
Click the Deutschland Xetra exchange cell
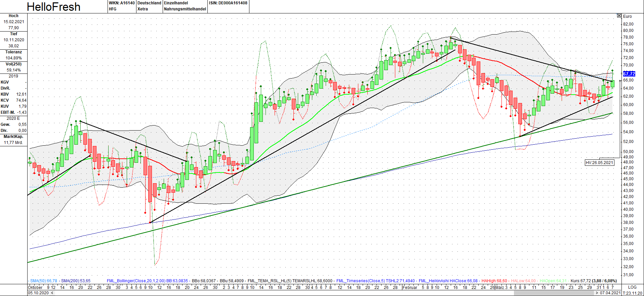point(149,6)
